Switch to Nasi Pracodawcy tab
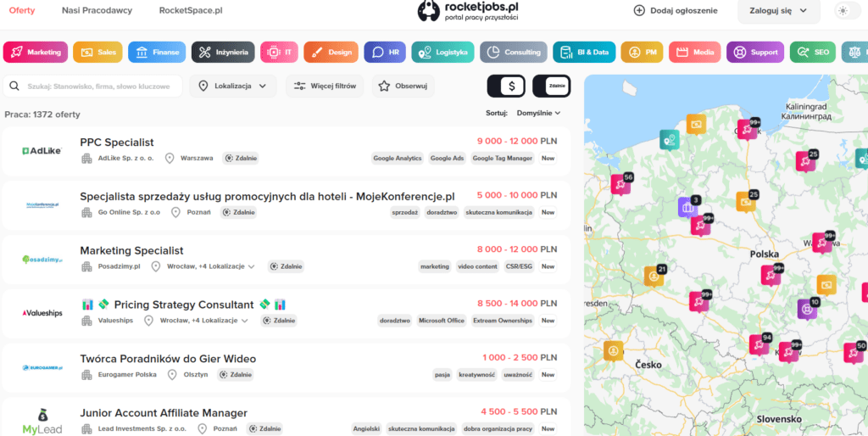 pos(96,10)
